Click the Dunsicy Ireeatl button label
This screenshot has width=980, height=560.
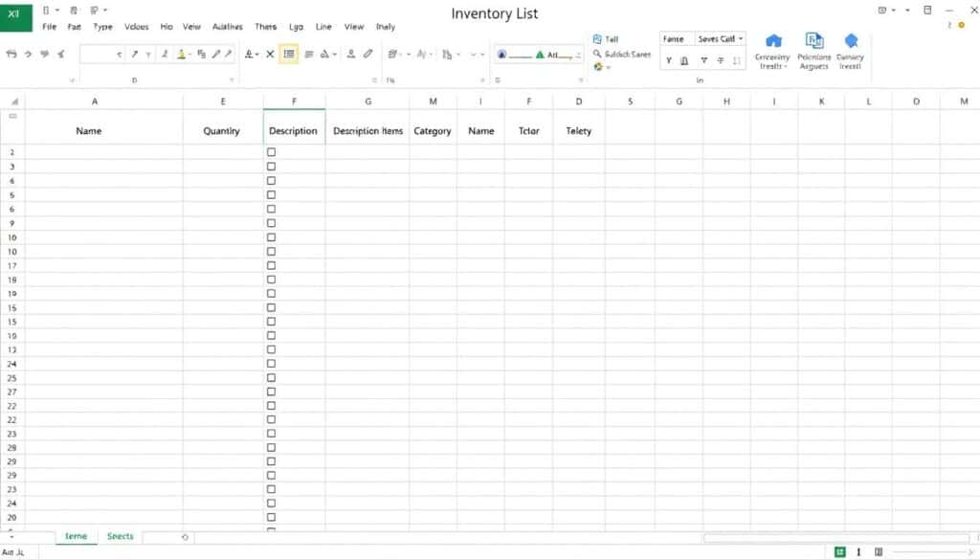[850, 61]
